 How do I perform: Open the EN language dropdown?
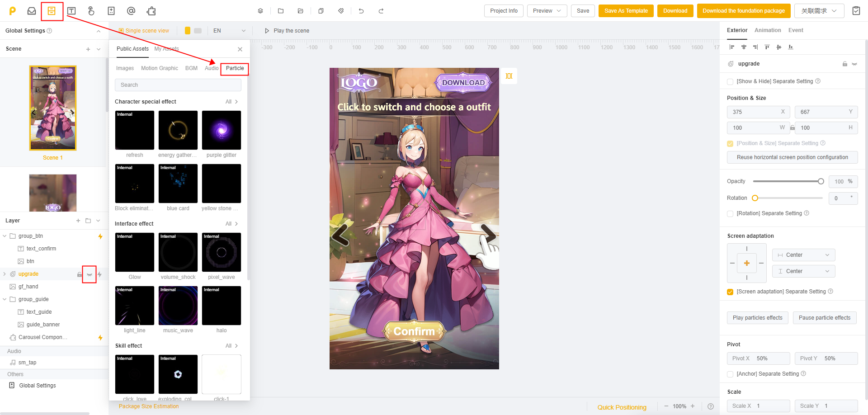click(x=229, y=31)
